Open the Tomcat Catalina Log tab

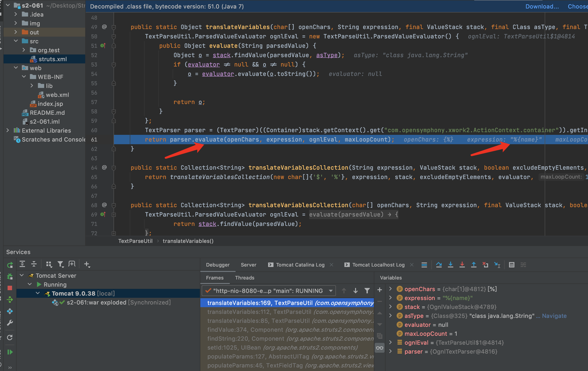click(300, 265)
